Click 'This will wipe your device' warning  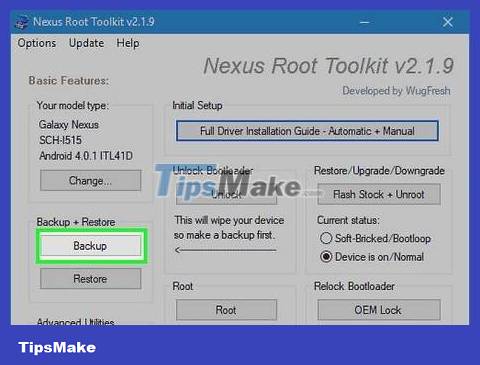point(229,220)
